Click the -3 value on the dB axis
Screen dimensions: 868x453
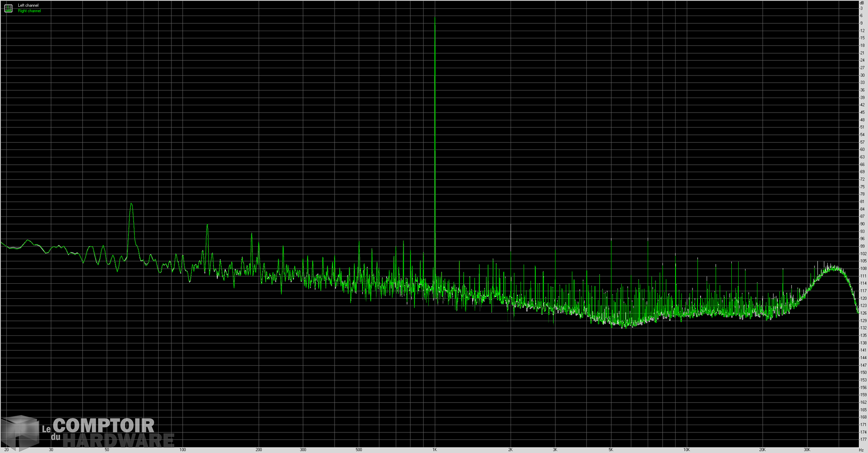[862, 9]
